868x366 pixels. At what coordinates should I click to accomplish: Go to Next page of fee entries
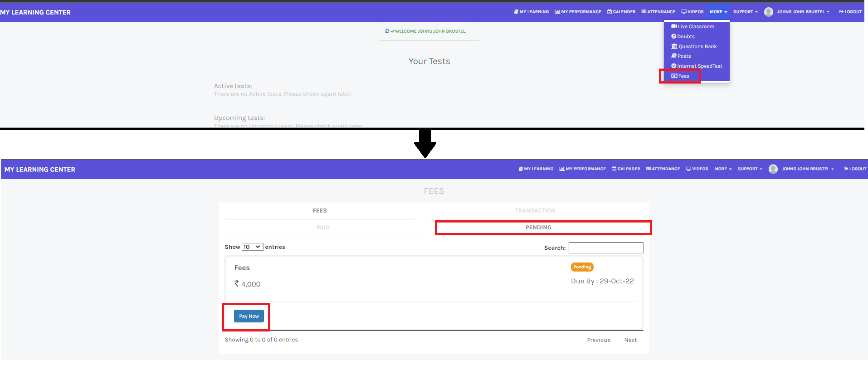(x=630, y=340)
